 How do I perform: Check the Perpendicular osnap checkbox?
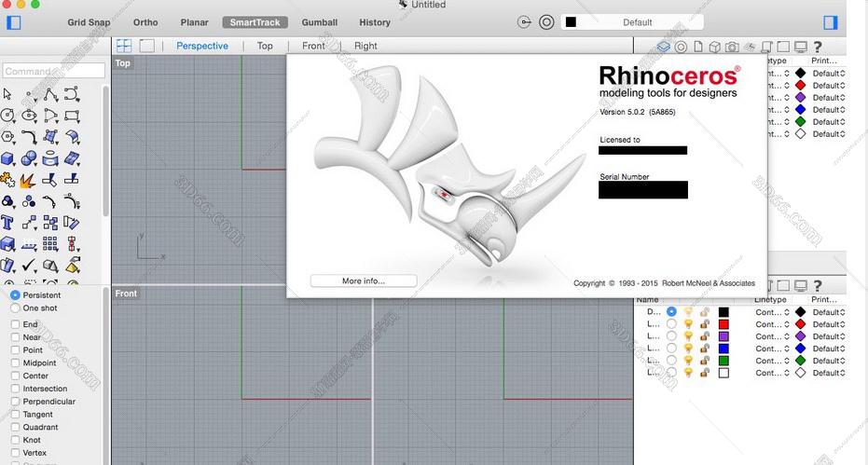[16, 402]
